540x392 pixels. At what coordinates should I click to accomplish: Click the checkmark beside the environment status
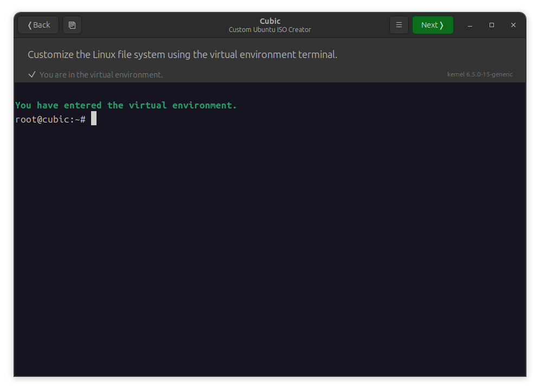[x=33, y=74]
